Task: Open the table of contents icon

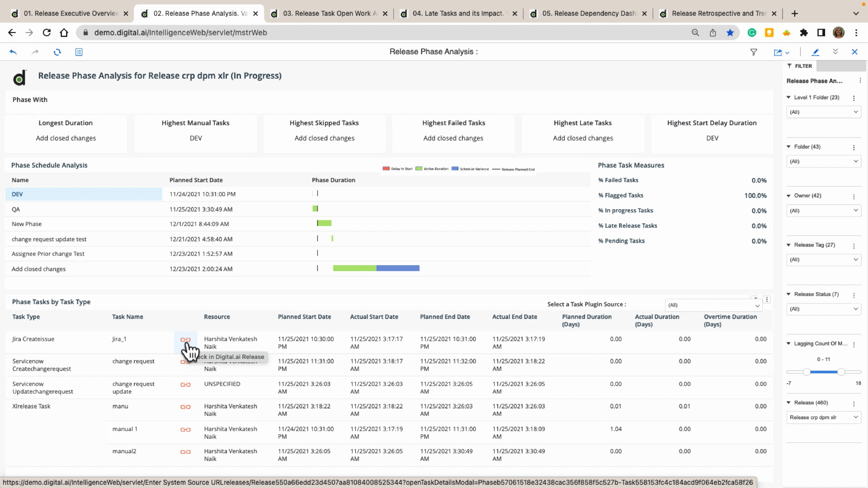Action: pos(79,52)
